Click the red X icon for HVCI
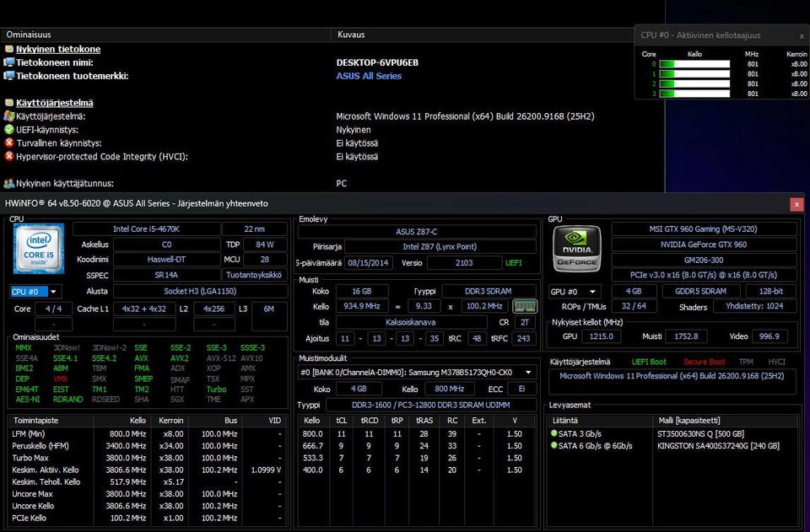 click(8, 156)
